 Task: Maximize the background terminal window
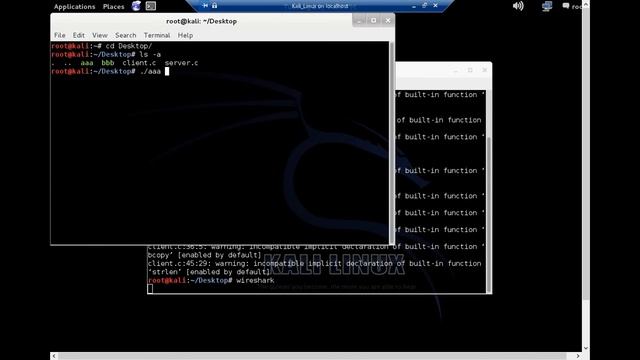470,70
